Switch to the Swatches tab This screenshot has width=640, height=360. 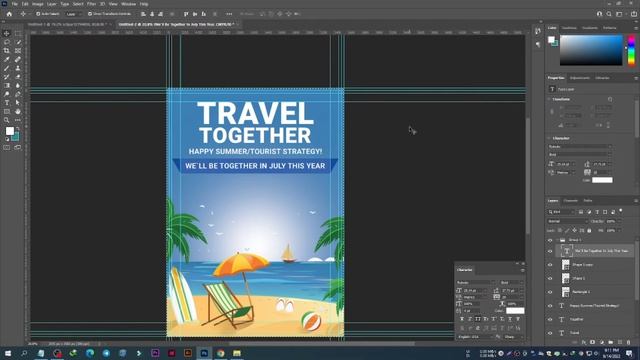click(x=569, y=28)
